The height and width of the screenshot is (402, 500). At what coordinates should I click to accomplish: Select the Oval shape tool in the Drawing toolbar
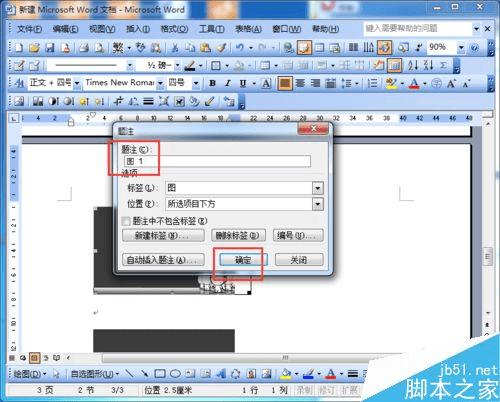pos(175,374)
